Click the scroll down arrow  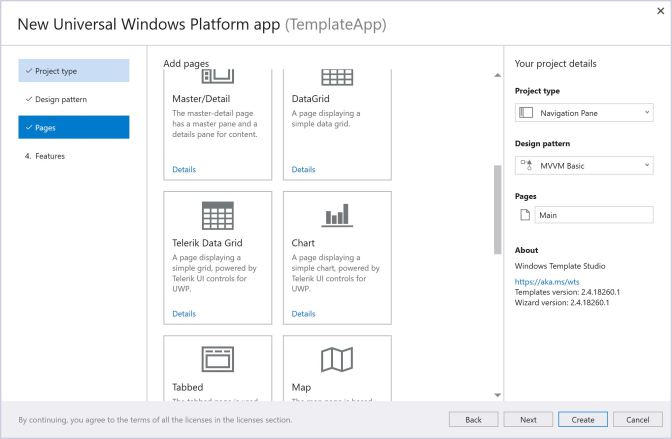[498, 395]
